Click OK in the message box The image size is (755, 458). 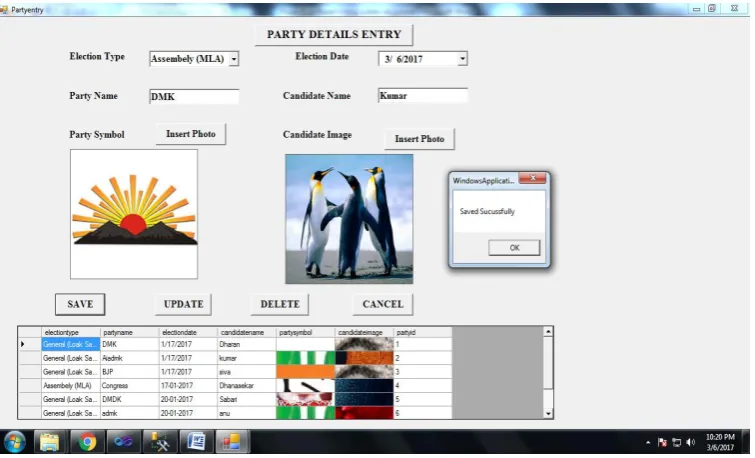(514, 248)
